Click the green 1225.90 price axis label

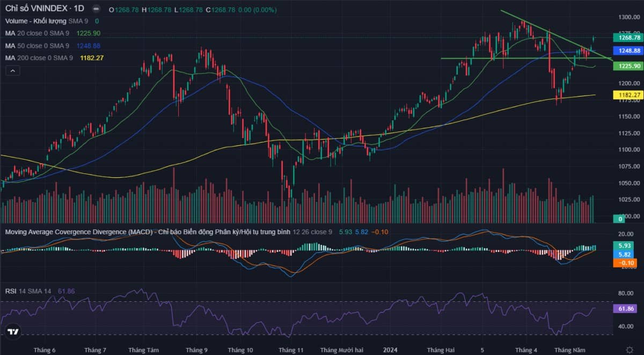coord(628,66)
